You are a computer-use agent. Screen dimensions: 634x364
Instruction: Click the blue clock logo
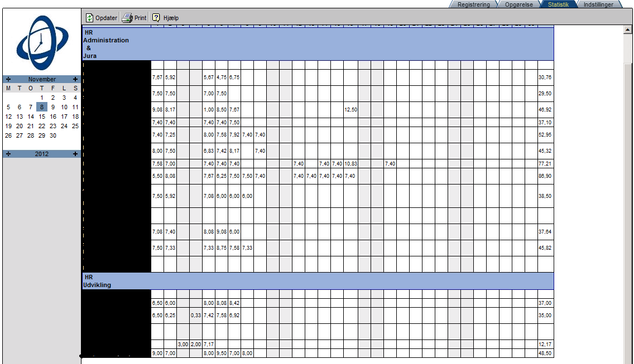click(42, 42)
